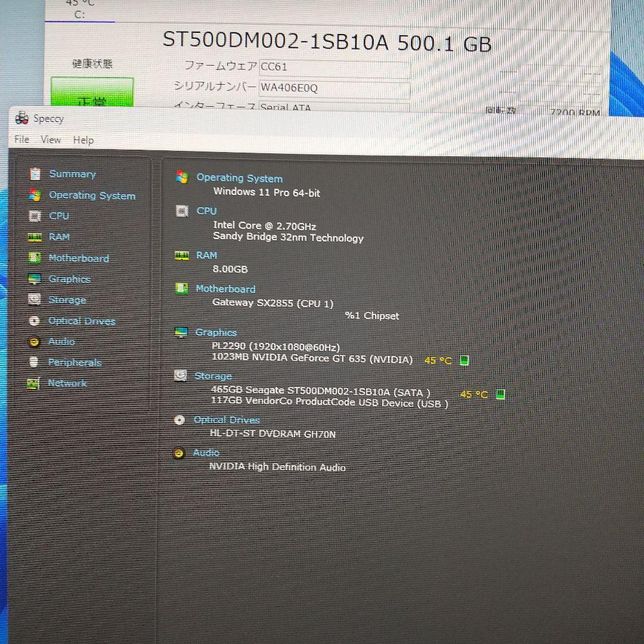Select the Graphics monitor icon in the sidebar
This screenshot has width=644, height=644.
pos(35,278)
